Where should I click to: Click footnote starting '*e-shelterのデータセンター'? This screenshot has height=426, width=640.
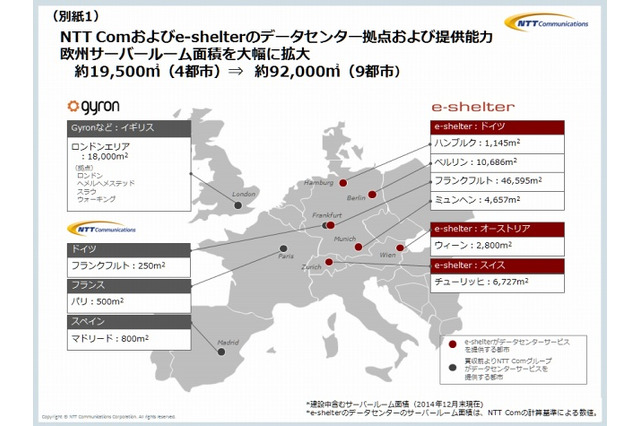pyautogui.click(x=452, y=413)
